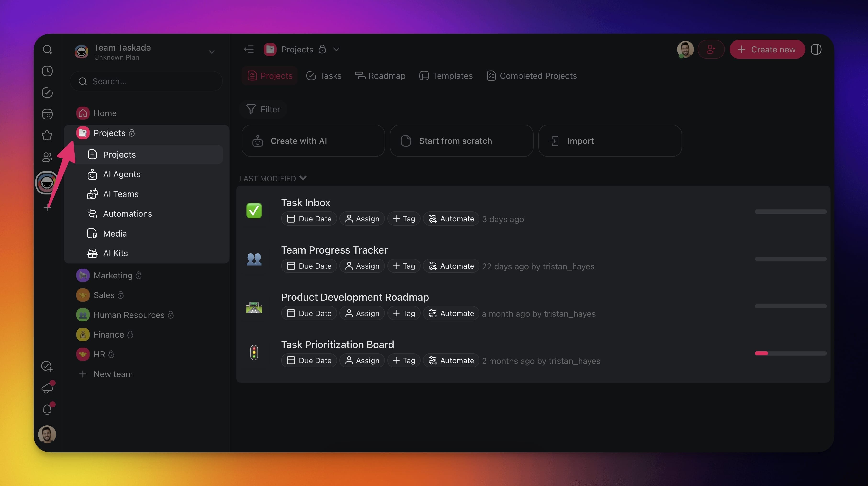Click the sidebar Search input field
Image resolution: width=868 pixels, height=486 pixels.
point(146,81)
